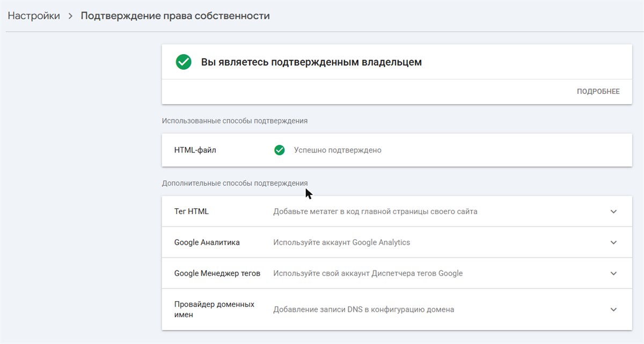Click Дополнительные способы подтверждения section label

(x=235, y=183)
